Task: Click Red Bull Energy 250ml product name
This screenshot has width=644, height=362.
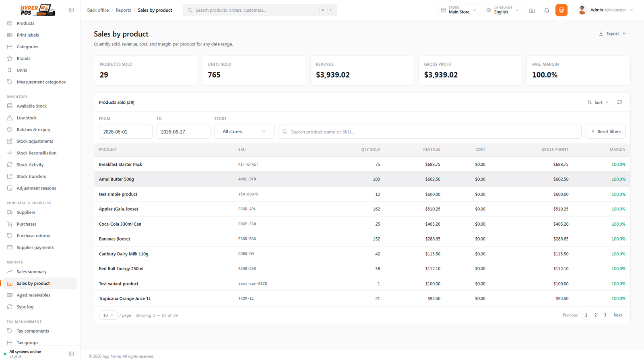Action: click(121, 269)
